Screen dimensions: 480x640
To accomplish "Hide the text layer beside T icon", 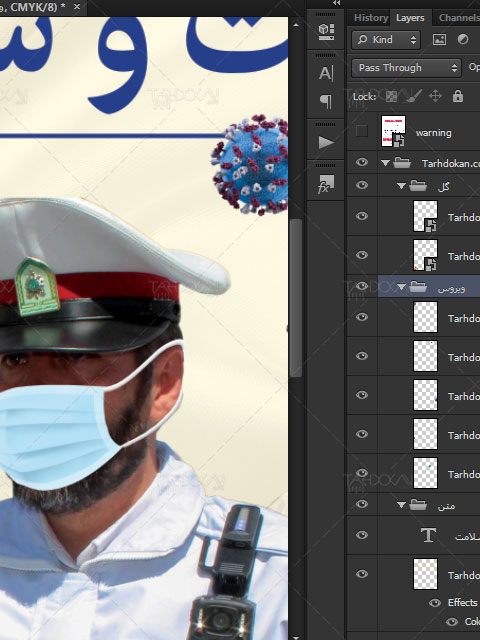I will (362, 535).
